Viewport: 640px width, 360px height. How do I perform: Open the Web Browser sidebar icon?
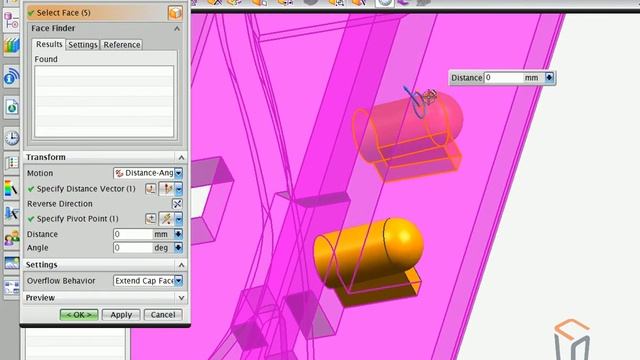click(11, 107)
